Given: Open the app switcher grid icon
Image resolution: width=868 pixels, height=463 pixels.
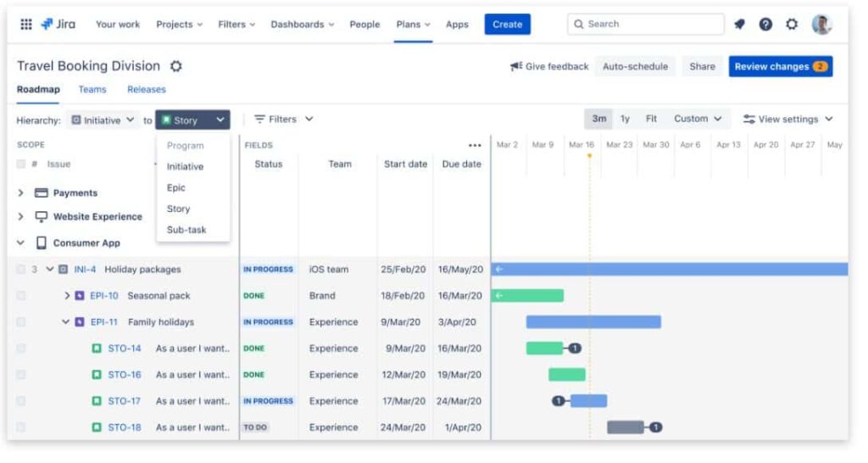Looking at the screenshot, I should coord(26,24).
